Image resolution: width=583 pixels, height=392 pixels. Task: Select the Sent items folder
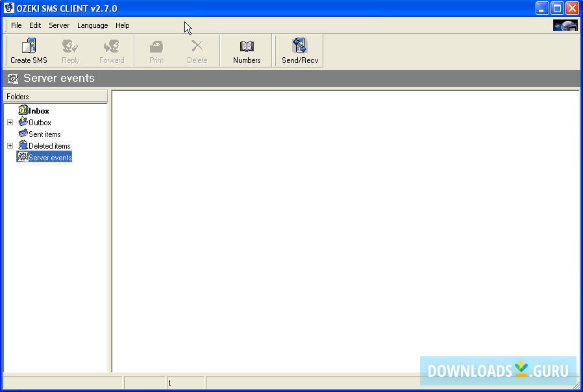click(x=44, y=134)
